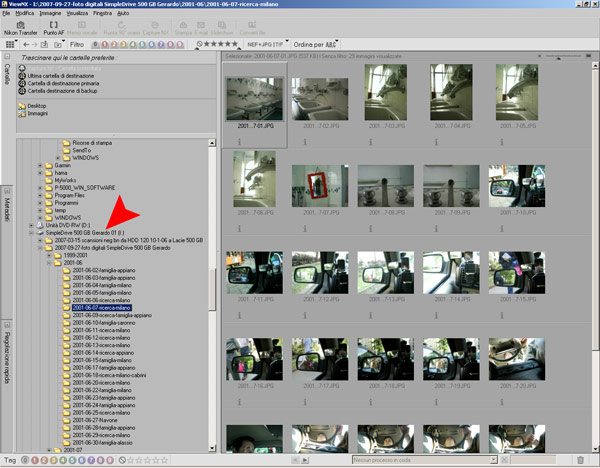
Task: Open the Desktop favorite folder
Action: tap(37, 105)
